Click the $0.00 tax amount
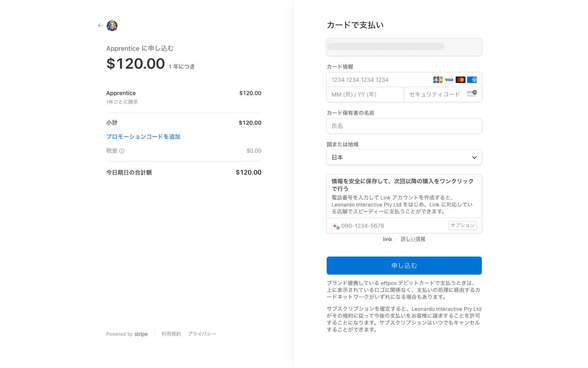588x368 pixels. coord(254,151)
